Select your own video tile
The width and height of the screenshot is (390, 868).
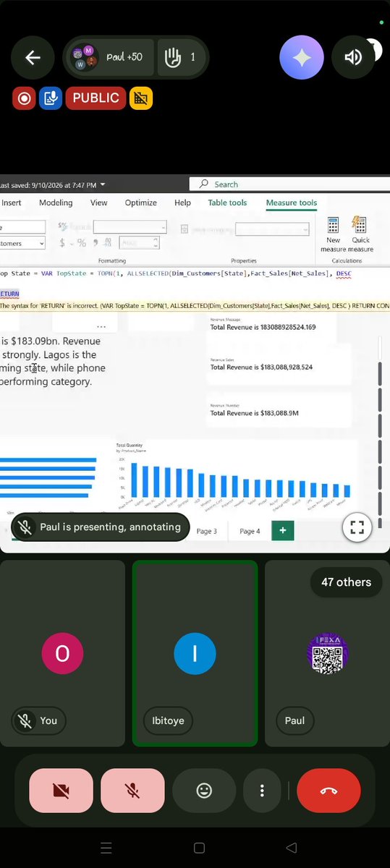[62, 653]
